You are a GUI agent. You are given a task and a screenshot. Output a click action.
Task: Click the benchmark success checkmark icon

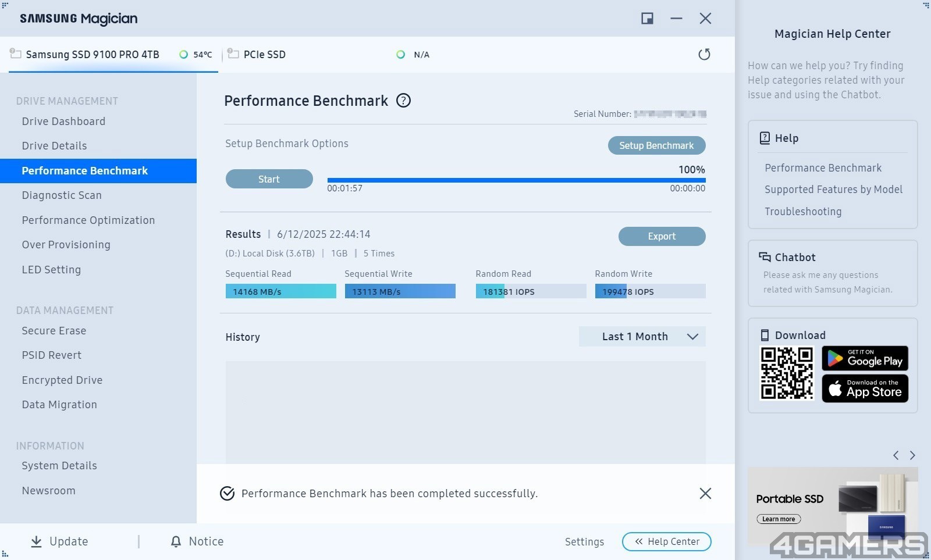[227, 494]
